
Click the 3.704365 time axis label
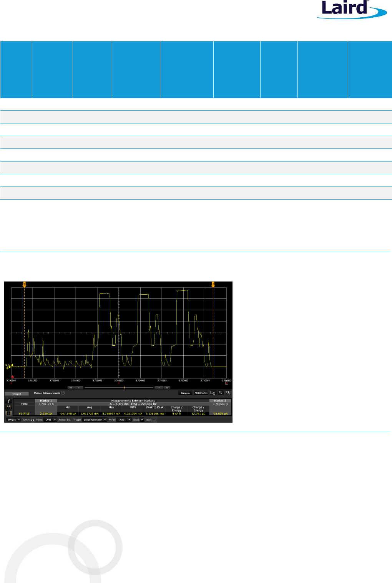[119, 380]
